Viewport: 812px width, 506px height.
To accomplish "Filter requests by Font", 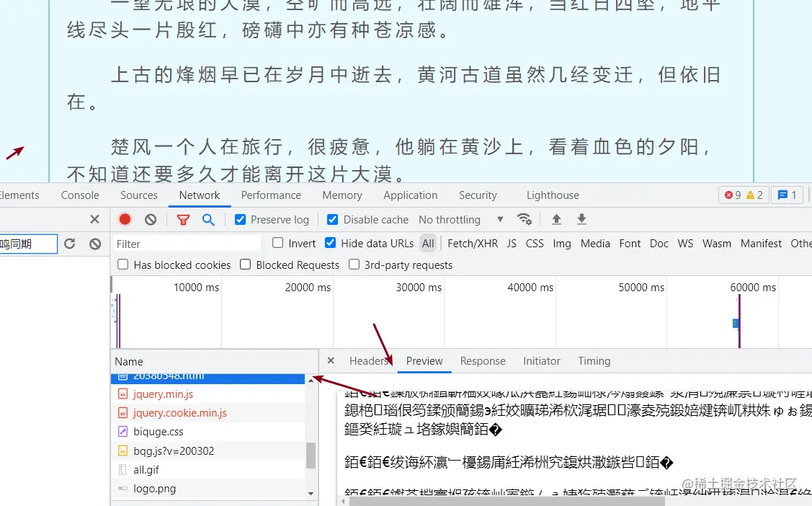I will point(630,244).
